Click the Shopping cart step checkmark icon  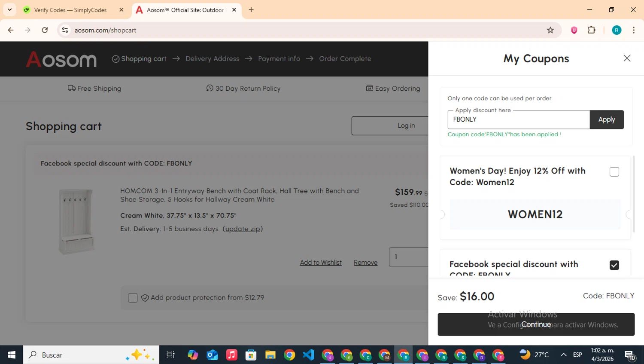point(115,59)
